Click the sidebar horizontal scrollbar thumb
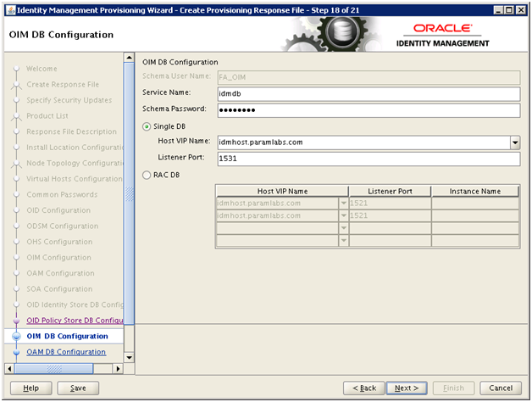Screen dimensions: 532x402 click(53, 369)
